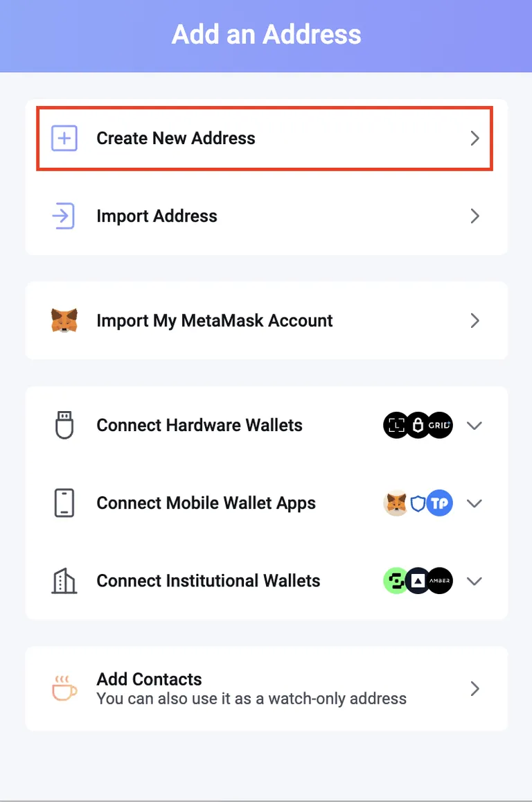This screenshot has height=802, width=532.
Task: Open Import My MetaMask Account
Action: pyautogui.click(x=266, y=320)
